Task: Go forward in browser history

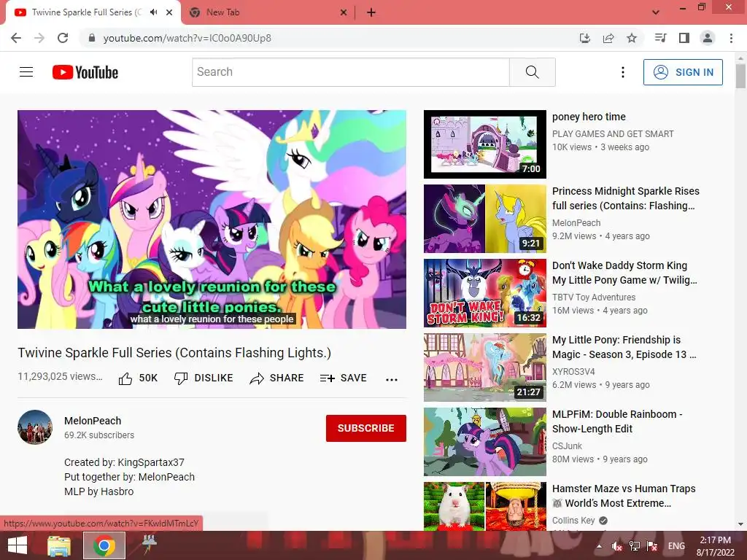Action: tap(39, 38)
